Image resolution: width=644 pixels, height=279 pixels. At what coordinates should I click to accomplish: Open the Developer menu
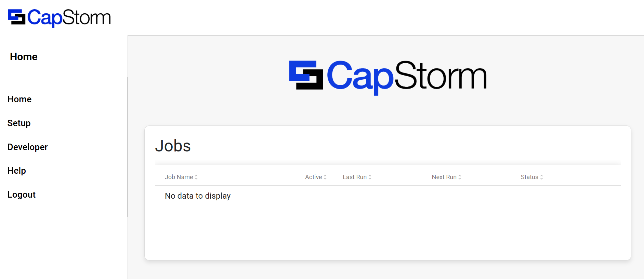[28, 147]
